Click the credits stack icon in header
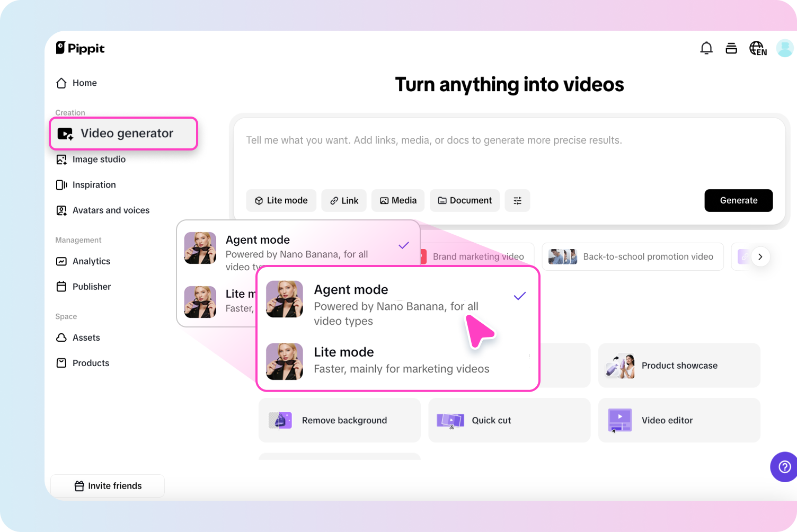The height and width of the screenshot is (532, 797). [731, 49]
